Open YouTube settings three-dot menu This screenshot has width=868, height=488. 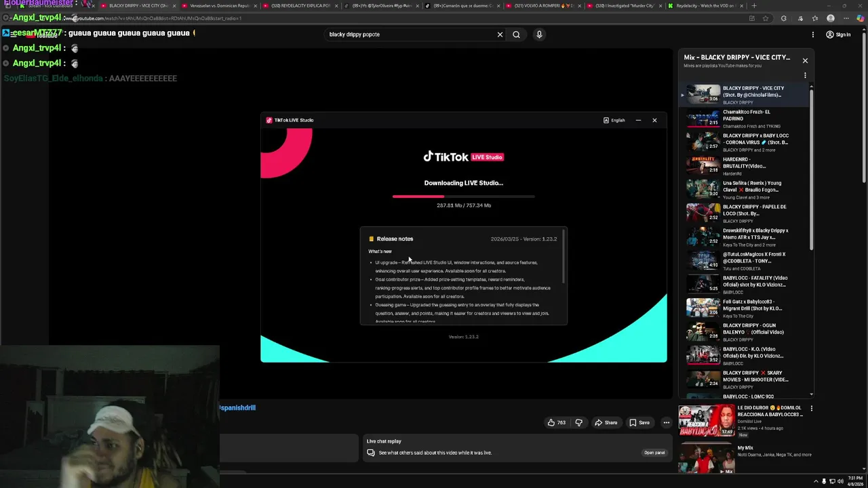click(813, 35)
